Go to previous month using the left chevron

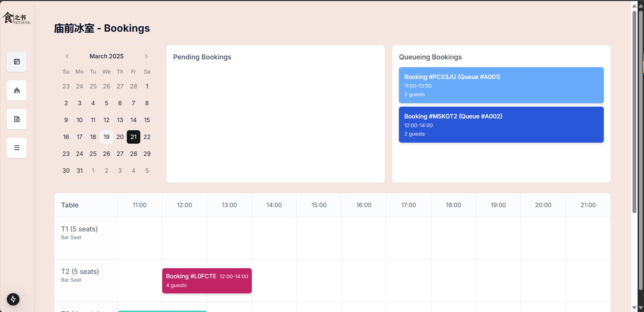67,56
